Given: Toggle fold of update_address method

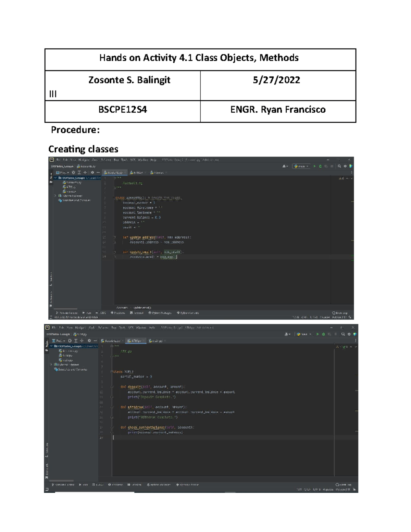Looking at the screenshot, I should [115, 237].
